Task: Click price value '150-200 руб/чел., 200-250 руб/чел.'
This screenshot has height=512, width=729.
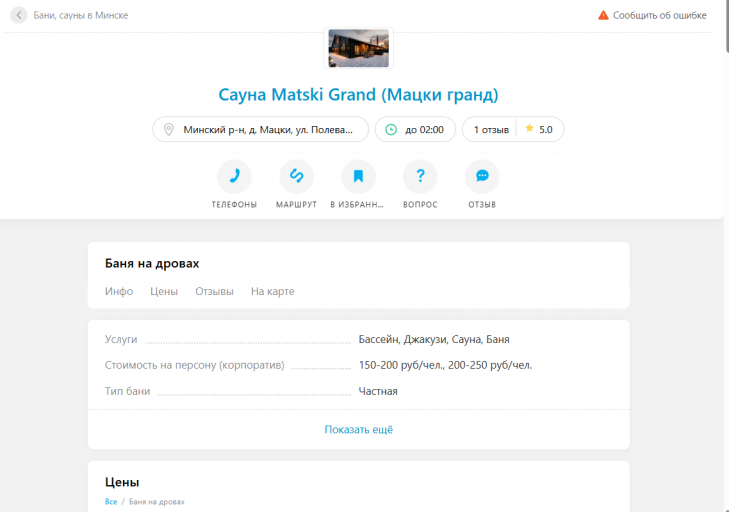Action: 445,365
